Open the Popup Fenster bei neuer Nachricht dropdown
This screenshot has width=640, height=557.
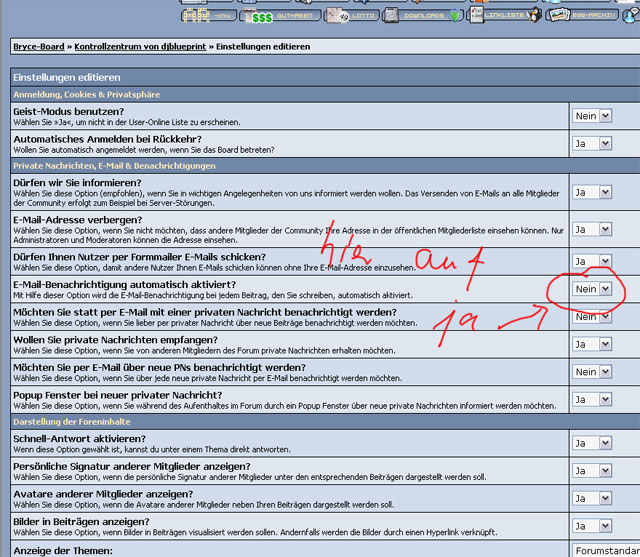tap(592, 399)
